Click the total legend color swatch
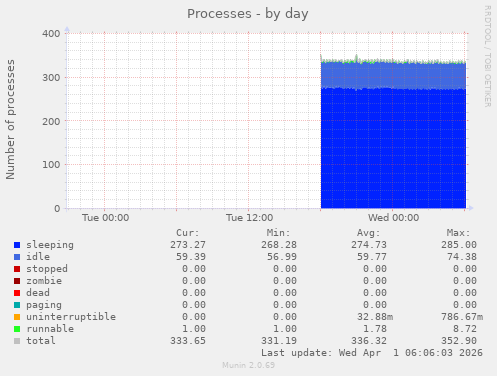Image resolution: width=497 pixels, height=376 pixels. [x=17, y=341]
